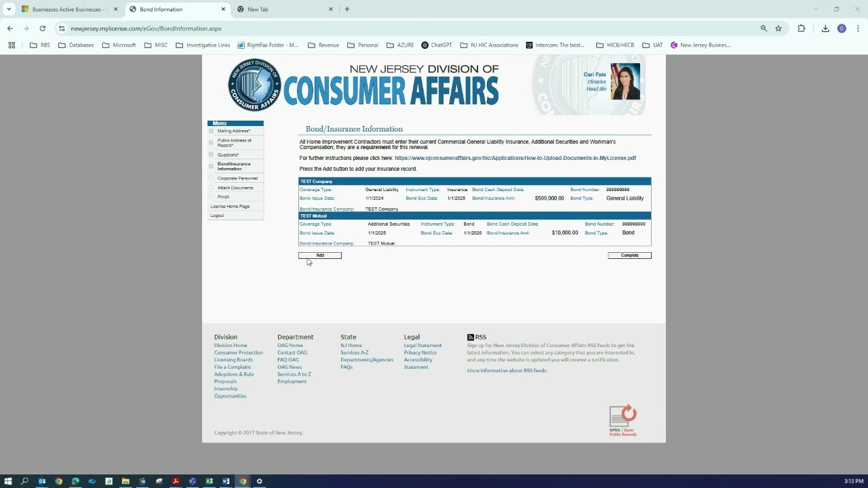Open Chrome's three-dot menu
Viewport: 868px width, 488px height.
[x=858, y=28]
